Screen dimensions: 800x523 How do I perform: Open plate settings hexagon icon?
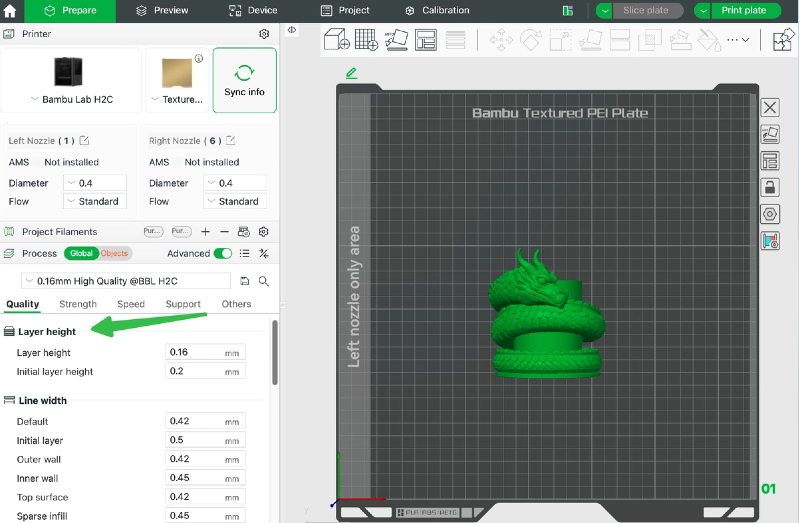pos(770,214)
